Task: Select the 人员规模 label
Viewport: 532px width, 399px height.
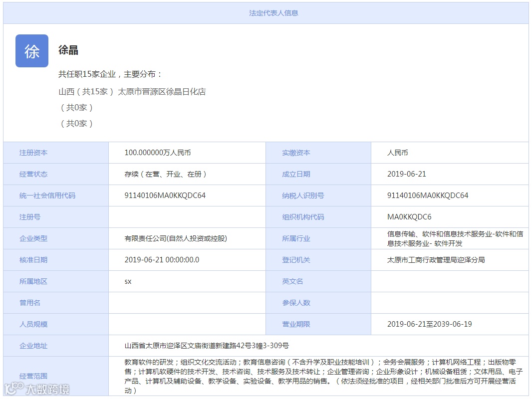Action: tap(33, 324)
